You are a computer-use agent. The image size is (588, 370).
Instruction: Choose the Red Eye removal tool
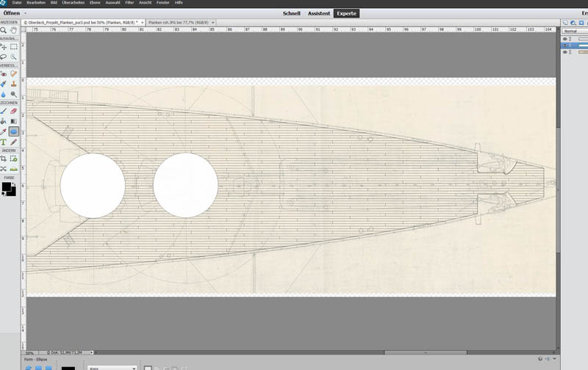4,74
